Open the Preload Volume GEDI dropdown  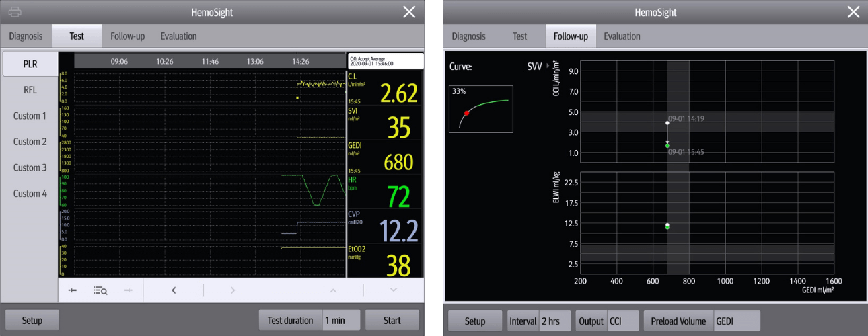pos(735,321)
